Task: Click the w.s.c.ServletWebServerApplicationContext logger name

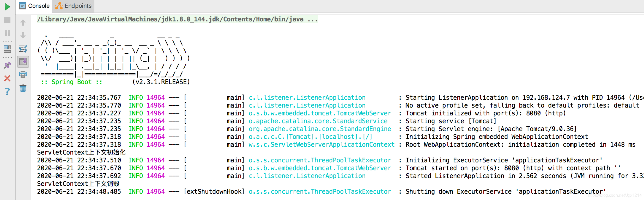Action: tap(322, 145)
